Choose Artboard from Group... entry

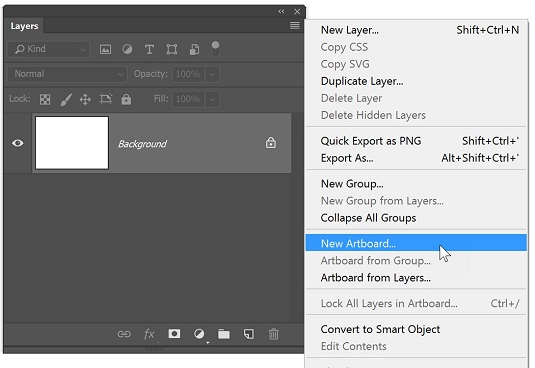coord(416,261)
